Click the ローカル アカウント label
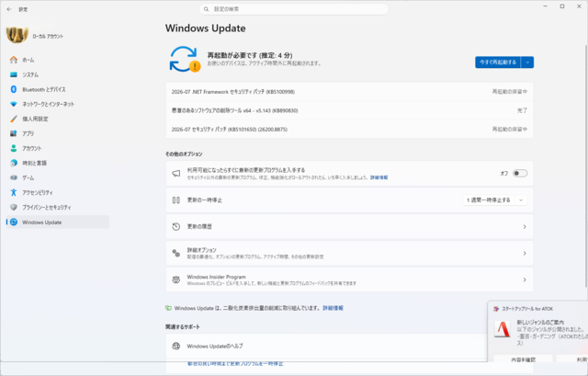 tap(48, 36)
